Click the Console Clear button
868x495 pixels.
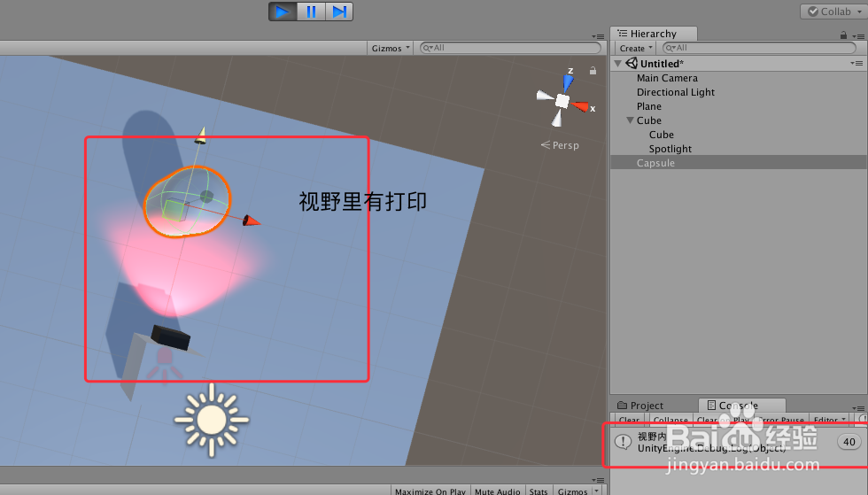point(630,420)
